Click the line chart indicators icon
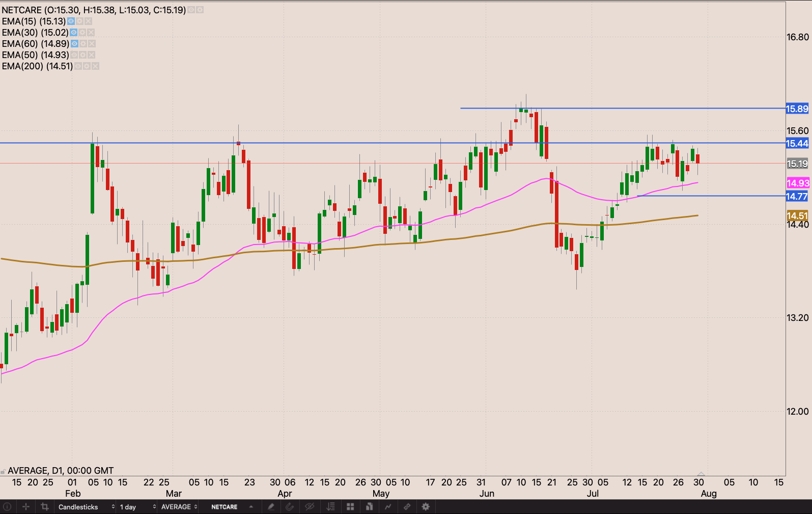Viewport: 812px width, 514px height. 388,507
